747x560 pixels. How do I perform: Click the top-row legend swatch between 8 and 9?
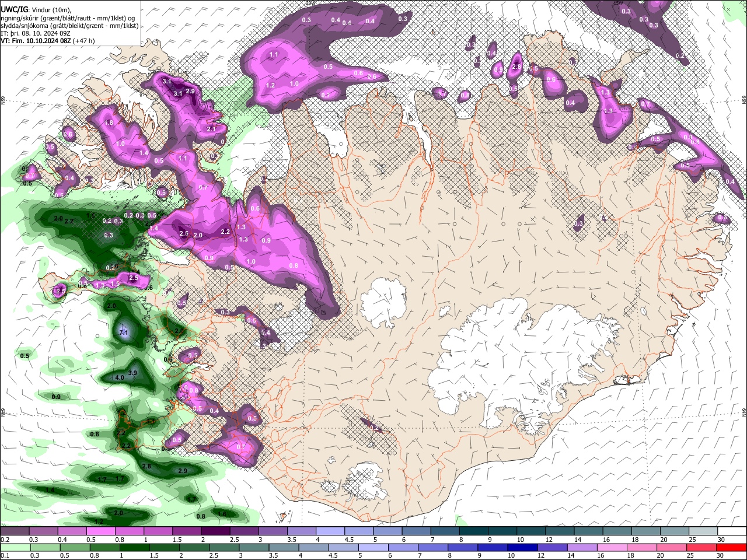coord(474,531)
